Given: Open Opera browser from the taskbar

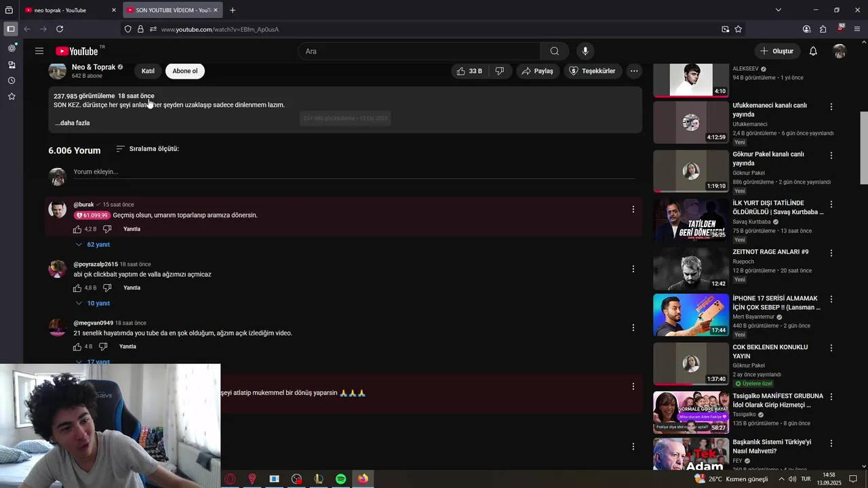Looking at the screenshot, I should click(231, 479).
